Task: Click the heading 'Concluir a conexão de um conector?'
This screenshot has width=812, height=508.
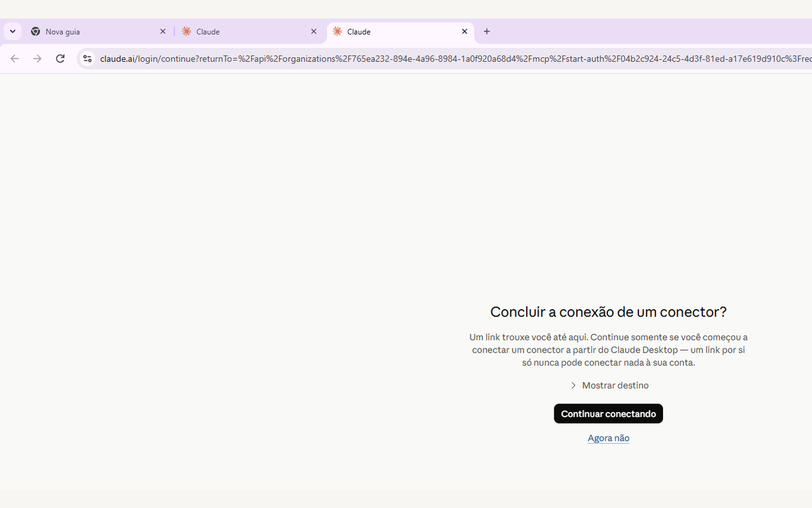Action: pyautogui.click(x=608, y=312)
